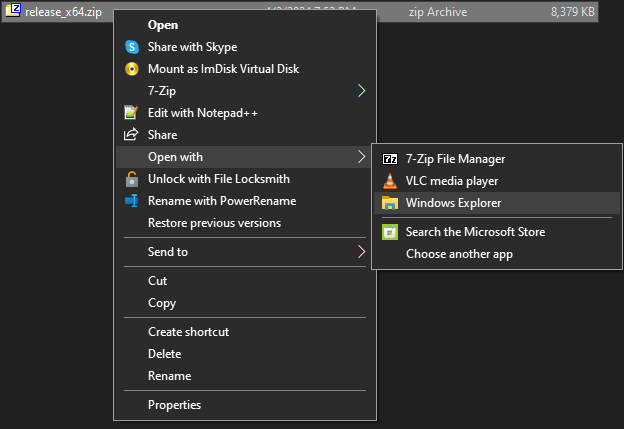Select the Open entry at top
The width and height of the screenshot is (624, 429).
tap(163, 25)
